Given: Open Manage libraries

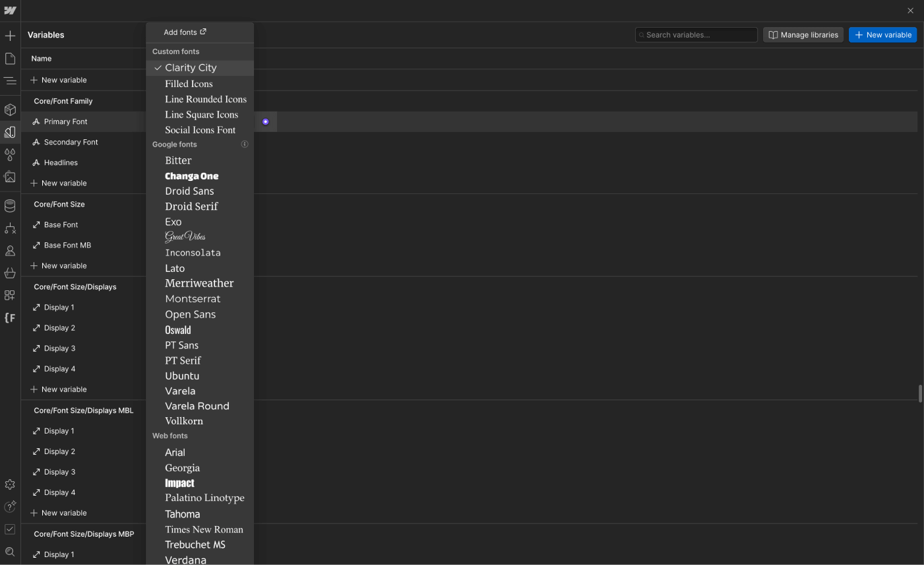Looking at the screenshot, I should click(x=803, y=35).
